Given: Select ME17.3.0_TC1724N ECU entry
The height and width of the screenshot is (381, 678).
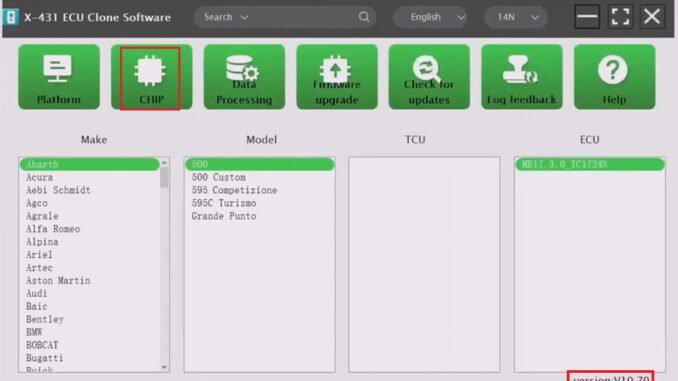Looking at the screenshot, I should coord(590,164).
